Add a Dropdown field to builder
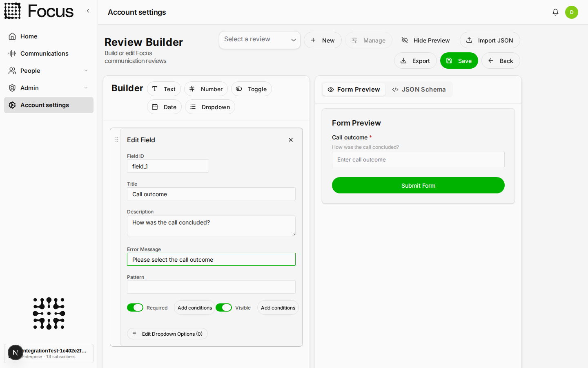 [x=210, y=107]
